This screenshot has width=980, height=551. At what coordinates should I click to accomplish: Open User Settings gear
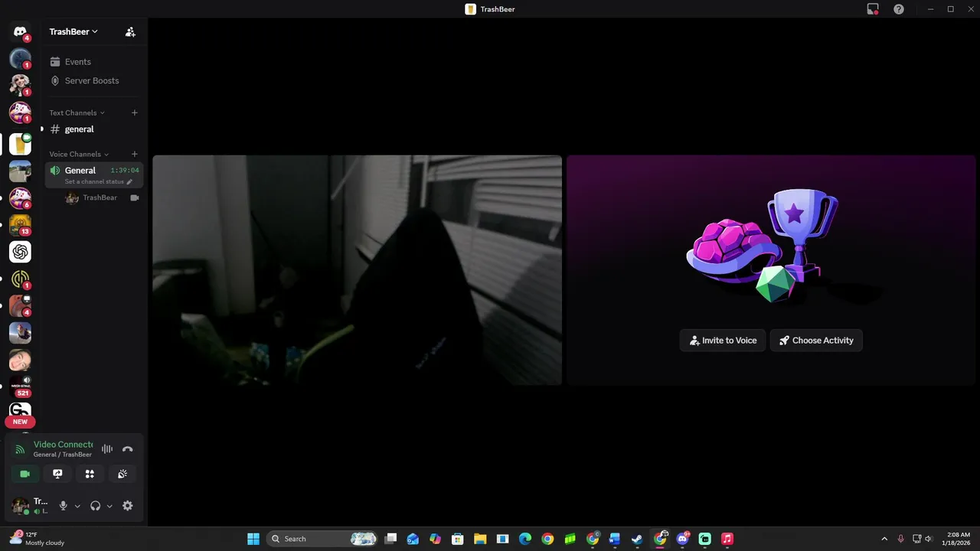[128, 506]
